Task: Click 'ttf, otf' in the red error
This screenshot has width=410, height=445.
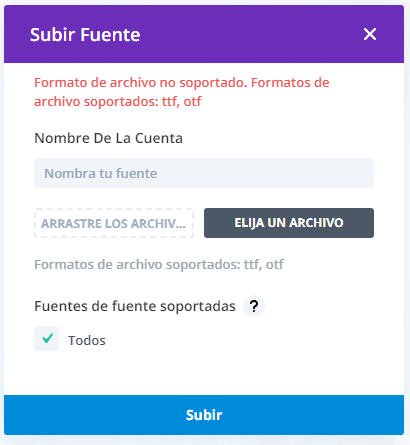Action: pyautogui.click(x=182, y=102)
